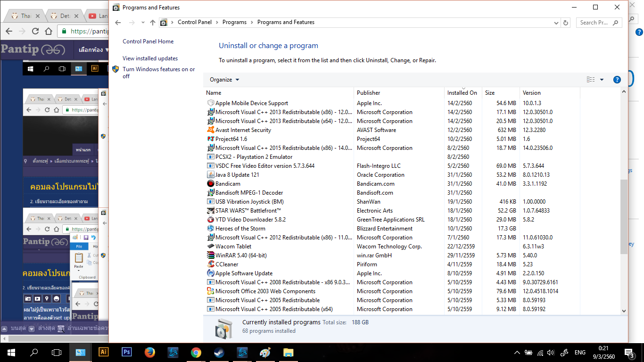Go back in Programs and Features window
The image size is (644, 362).
coord(118,23)
